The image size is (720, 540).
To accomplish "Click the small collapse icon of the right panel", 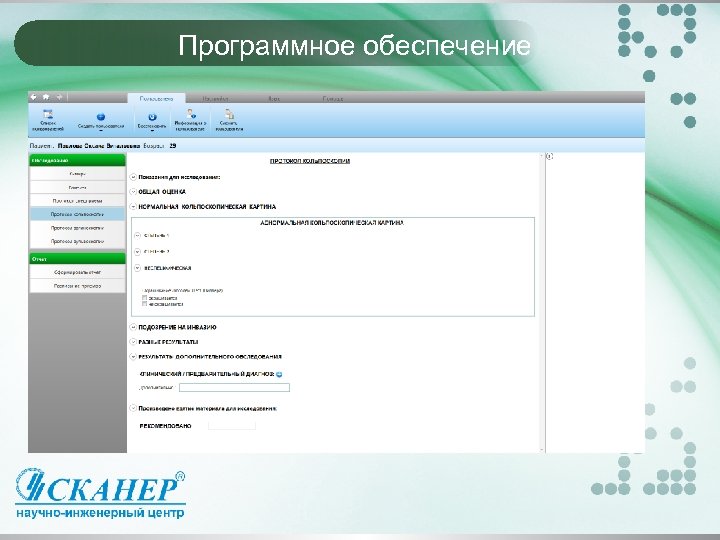I will tap(550, 156).
